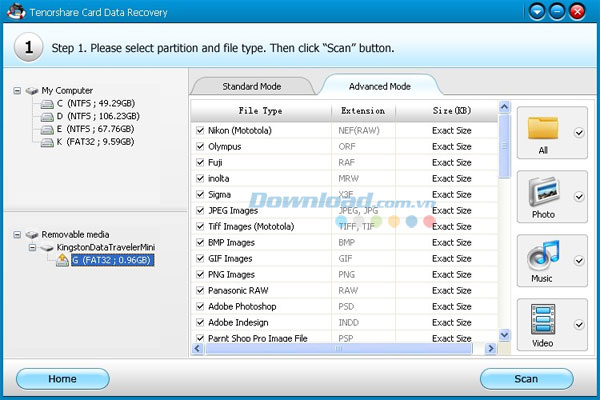Click the K drive icon
The width and height of the screenshot is (600, 400).
point(47,142)
